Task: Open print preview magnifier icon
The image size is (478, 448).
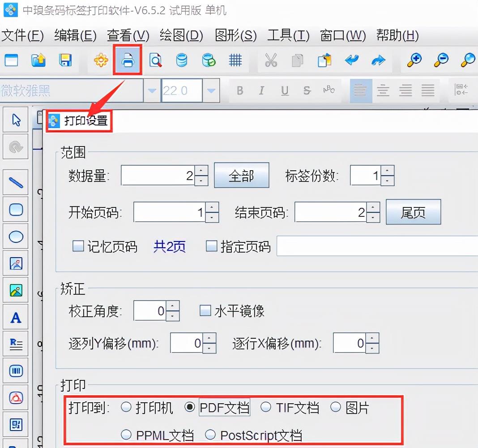Action: 155,60
